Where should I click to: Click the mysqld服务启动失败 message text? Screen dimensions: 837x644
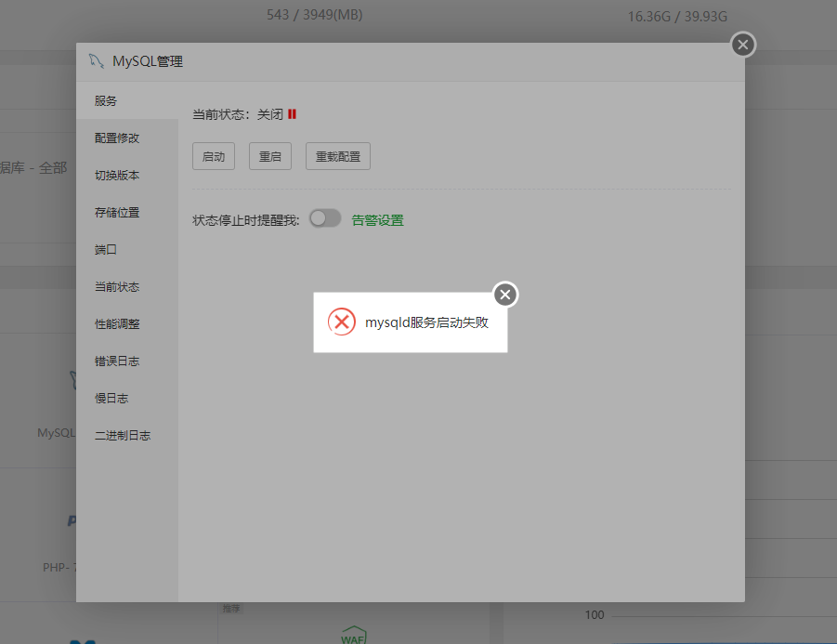[426, 322]
